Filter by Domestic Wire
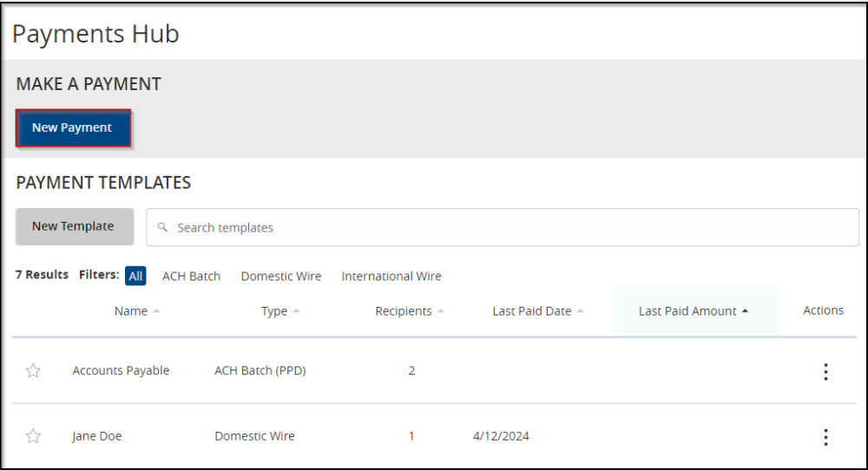 pos(281,276)
